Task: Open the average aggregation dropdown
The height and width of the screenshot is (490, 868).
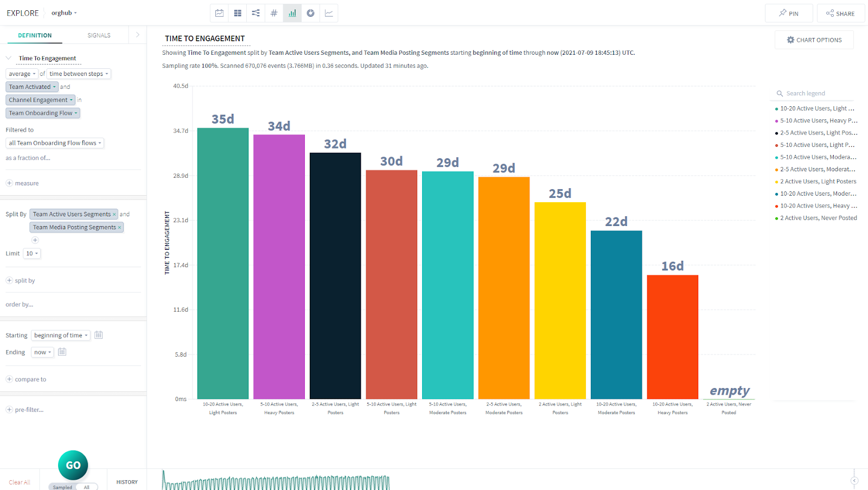Action: click(x=22, y=74)
